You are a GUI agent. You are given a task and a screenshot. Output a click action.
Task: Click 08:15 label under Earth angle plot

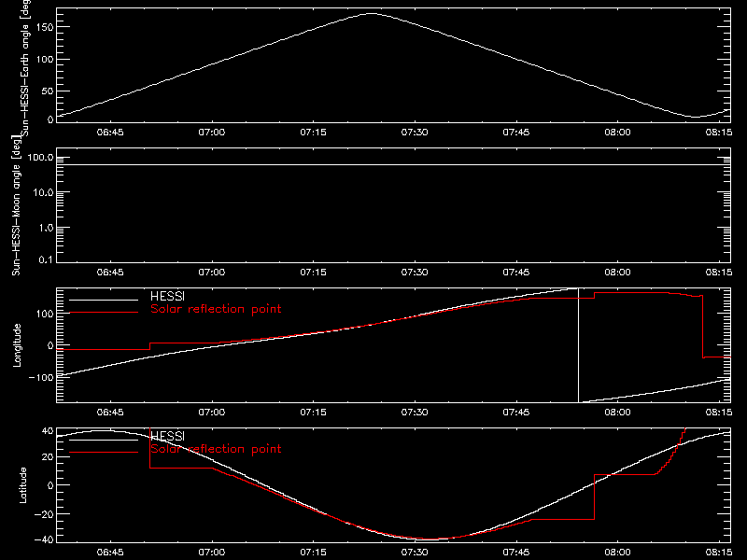pos(719,132)
